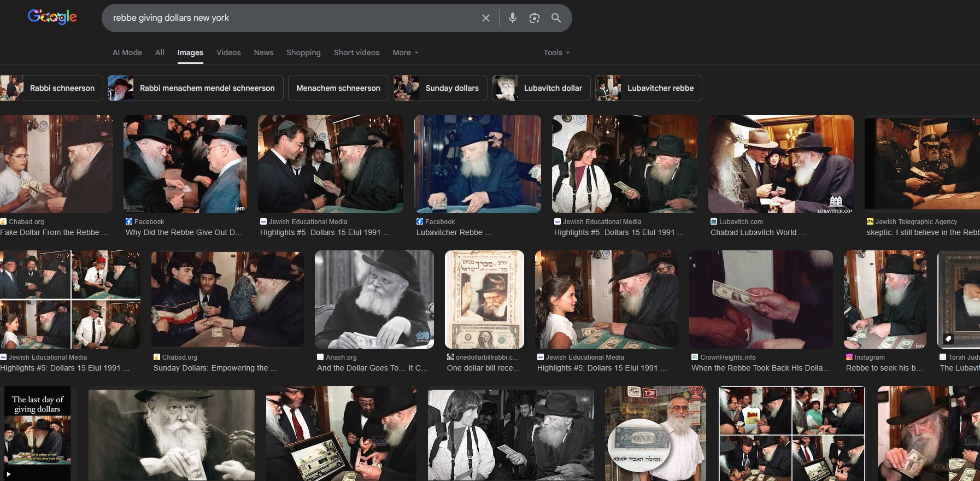The image size is (980, 481).
Task: Open 'Fake Dollar From the Rebbe' thumbnail
Action: [56, 164]
